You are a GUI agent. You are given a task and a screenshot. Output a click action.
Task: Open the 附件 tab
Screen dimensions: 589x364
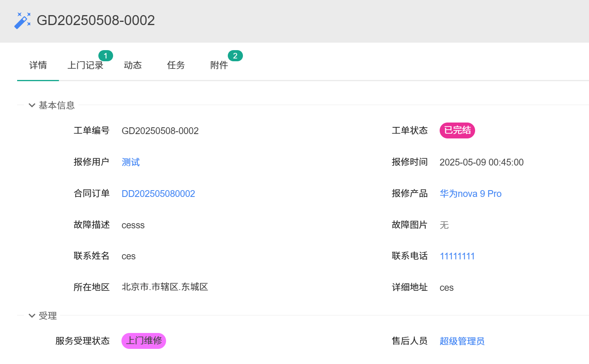pos(219,65)
